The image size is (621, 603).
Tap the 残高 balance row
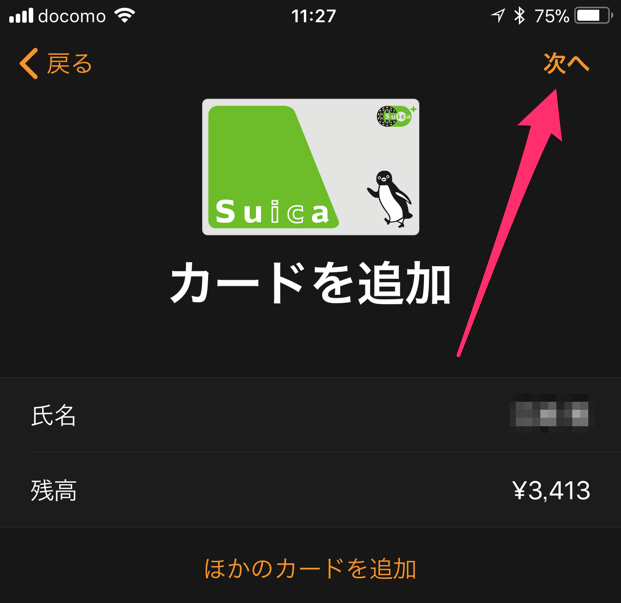tap(310, 490)
